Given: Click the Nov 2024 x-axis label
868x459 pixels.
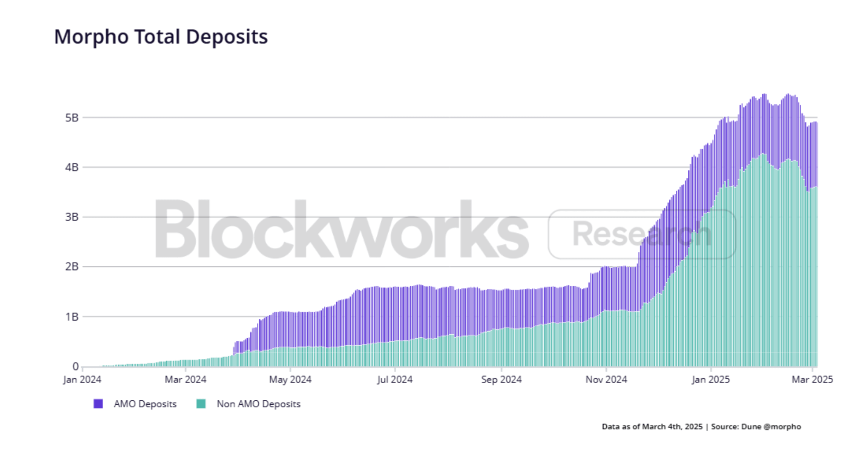Looking at the screenshot, I should [606, 379].
